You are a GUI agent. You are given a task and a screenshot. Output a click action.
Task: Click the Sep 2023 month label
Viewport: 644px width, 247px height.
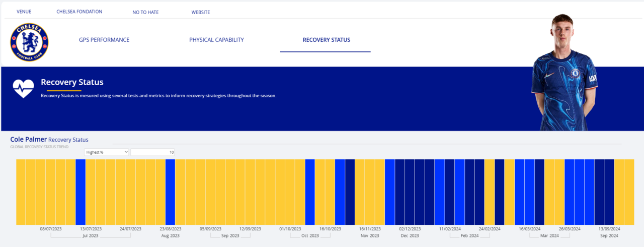pyautogui.click(x=230, y=236)
